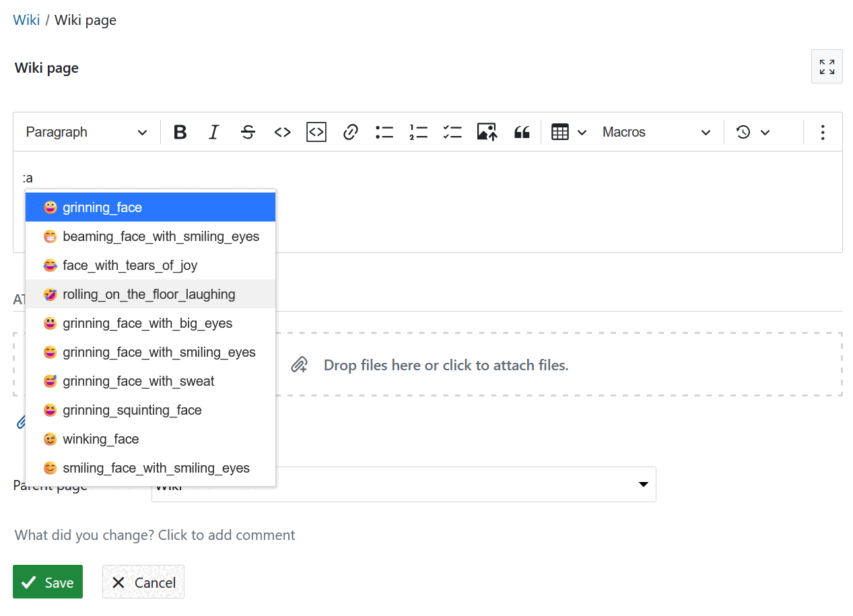Open the editor's more options menu
Screen dimensions: 853x616
click(x=822, y=132)
